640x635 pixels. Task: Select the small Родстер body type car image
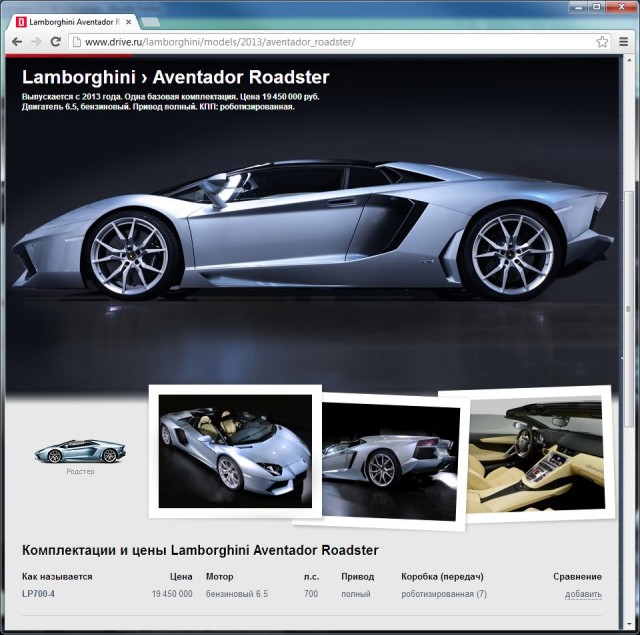tap(80, 451)
